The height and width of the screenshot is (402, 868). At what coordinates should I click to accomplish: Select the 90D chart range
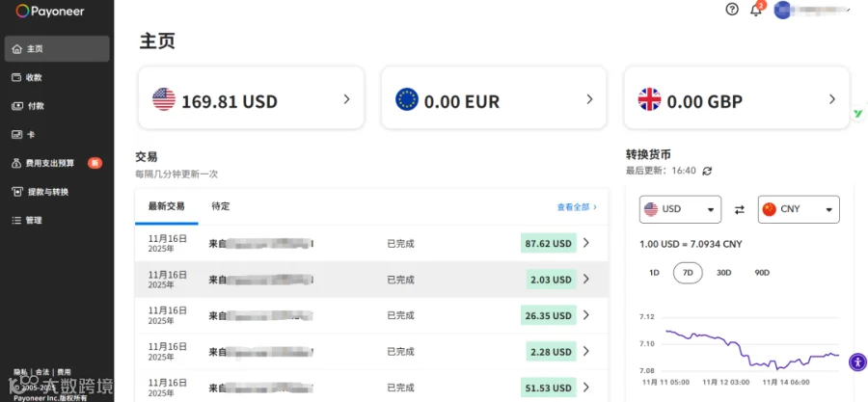(762, 273)
